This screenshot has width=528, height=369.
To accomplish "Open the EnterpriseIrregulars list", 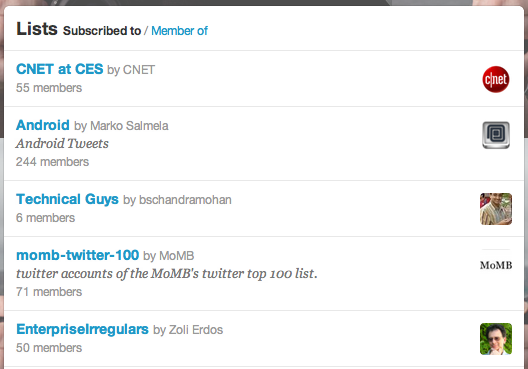I will coord(82,329).
